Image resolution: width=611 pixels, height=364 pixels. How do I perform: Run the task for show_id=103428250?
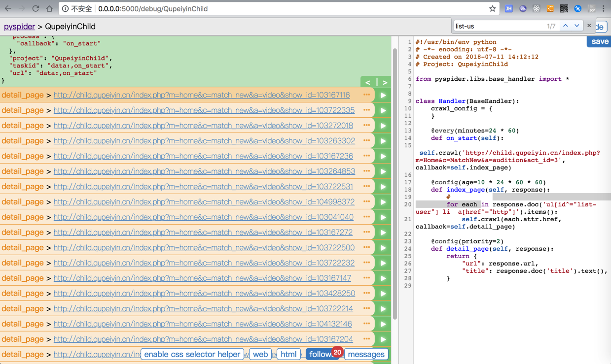coord(383,294)
